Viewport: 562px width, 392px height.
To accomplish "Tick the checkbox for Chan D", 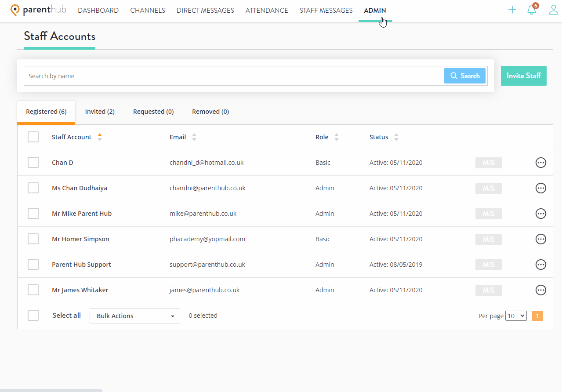I will click(x=33, y=163).
